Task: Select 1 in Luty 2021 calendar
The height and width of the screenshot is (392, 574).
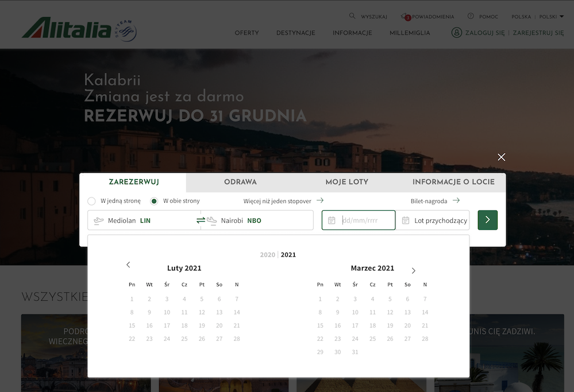Action: point(132,299)
